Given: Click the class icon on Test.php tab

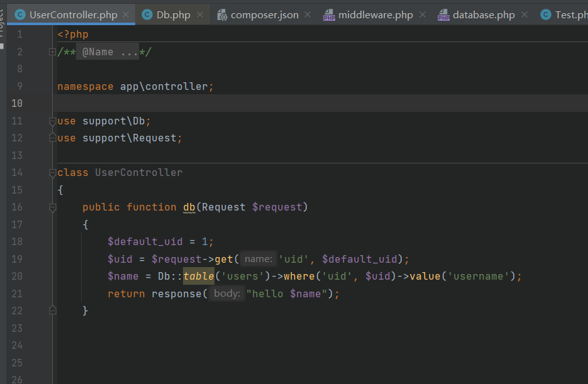Looking at the screenshot, I should click(546, 15).
